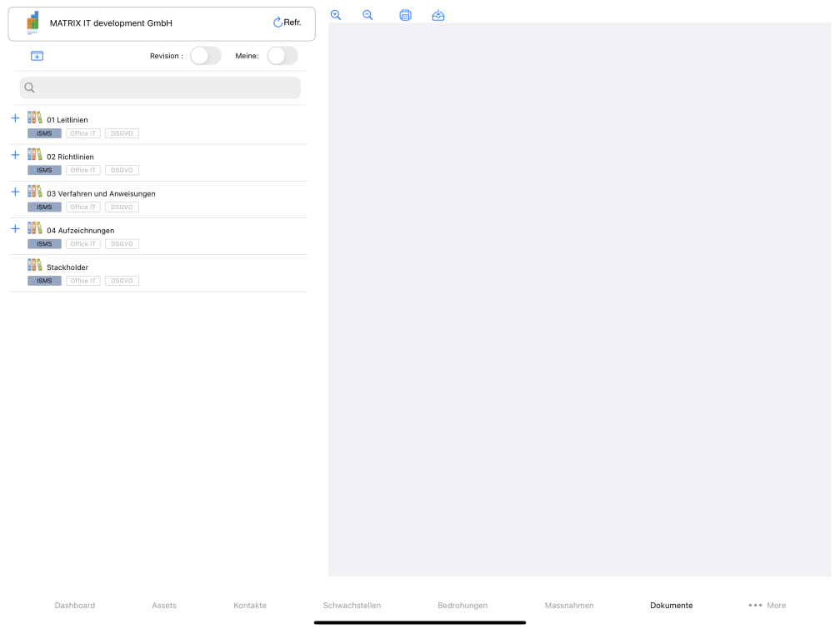Toggle ISMS tag on 04 Aufzeichnungen
The image size is (840, 629).
[44, 244]
